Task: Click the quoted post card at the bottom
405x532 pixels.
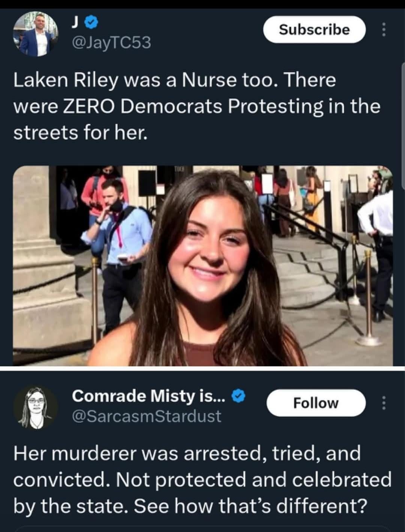Action: [202, 529]
